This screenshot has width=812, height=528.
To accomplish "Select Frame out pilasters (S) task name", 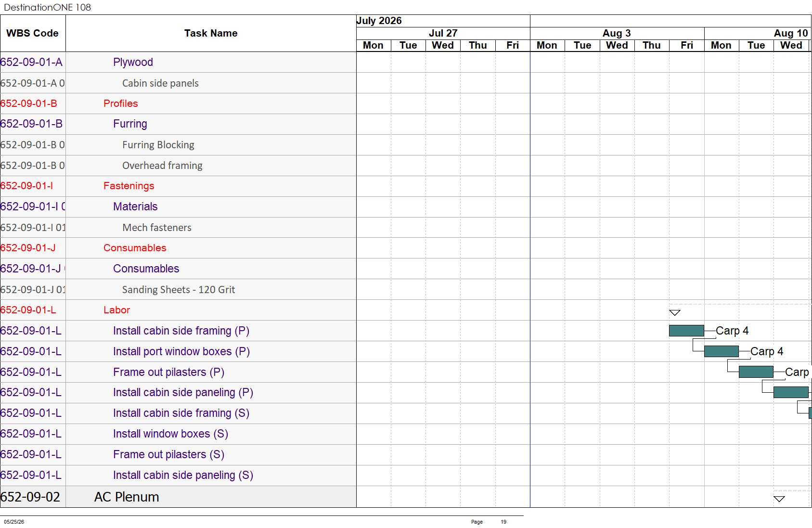I will coord(168,454).
